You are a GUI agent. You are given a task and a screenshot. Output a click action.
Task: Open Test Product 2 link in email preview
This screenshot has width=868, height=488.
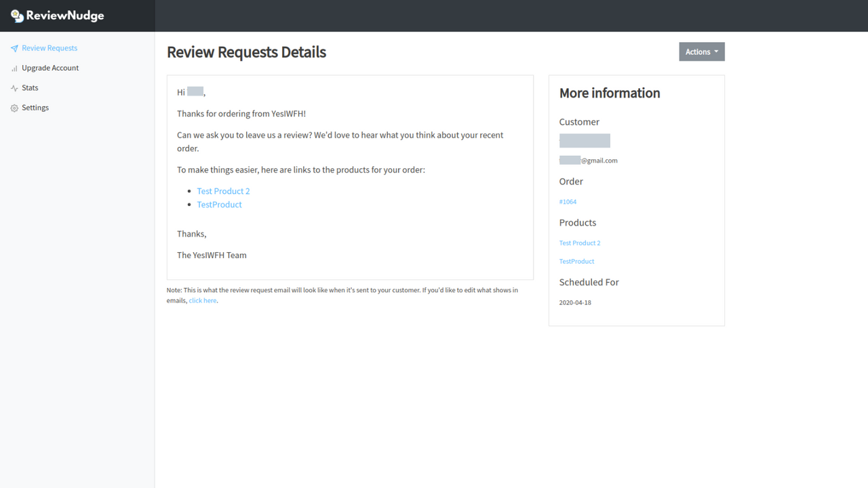[x=223, y=190]
